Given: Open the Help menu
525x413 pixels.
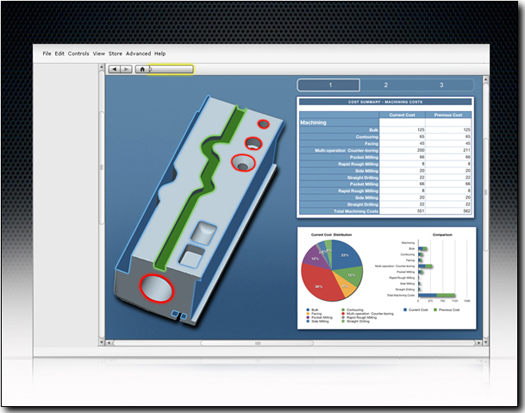Looking at the screenshot, I should 160,54.
